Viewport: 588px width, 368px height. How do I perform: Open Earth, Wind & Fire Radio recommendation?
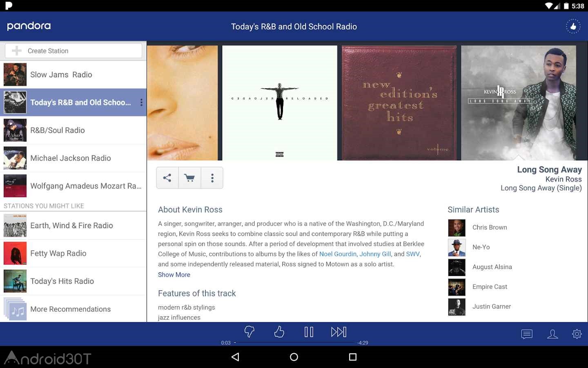[x=73, y=225]
